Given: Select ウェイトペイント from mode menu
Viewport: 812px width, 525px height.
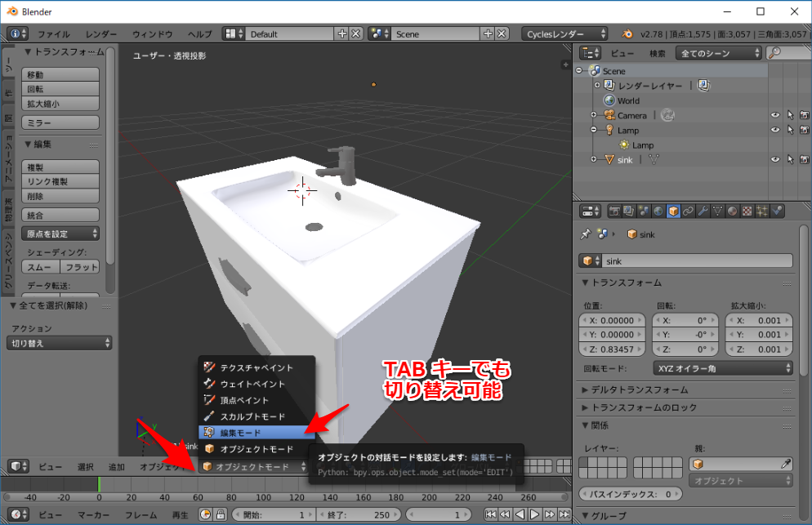Looking at the screenshot, I should pyautogui.click(x=257, y=384).
